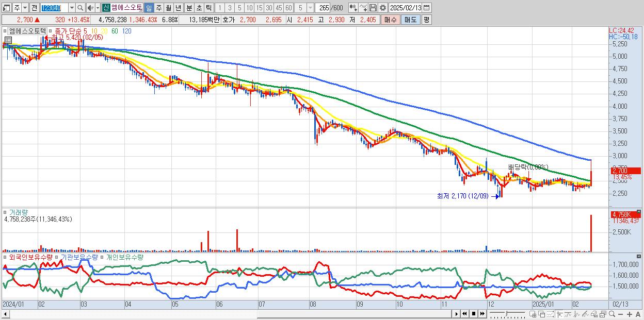Switch chart to monthly 월 period
The height and width of the screenshot is (320, 644).
coord(168,8)
